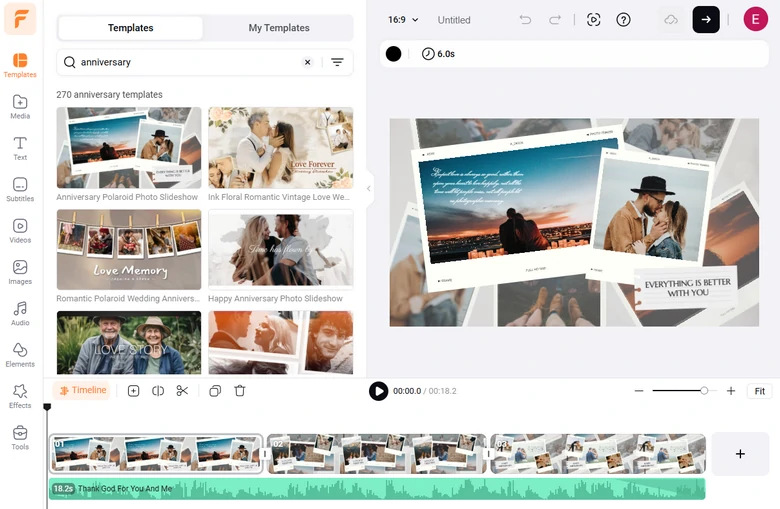Image resolution: width=780 pixels, height=509 pixels.
Task: Click the search magnifier icon
Action: pos(70,62)
